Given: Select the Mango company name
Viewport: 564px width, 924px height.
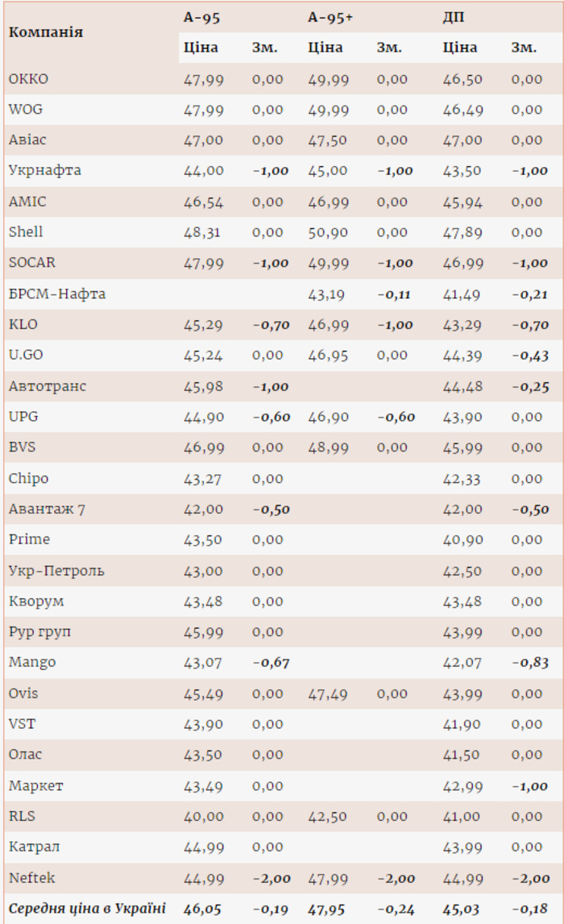Looking at the screenshot, I should tap(32, 662).
